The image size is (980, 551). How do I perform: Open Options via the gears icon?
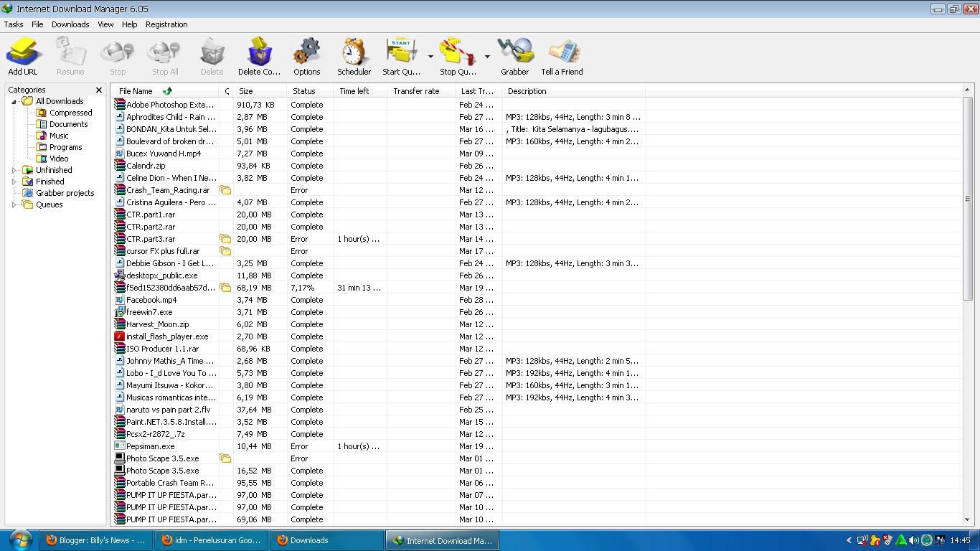pos(306,52)
